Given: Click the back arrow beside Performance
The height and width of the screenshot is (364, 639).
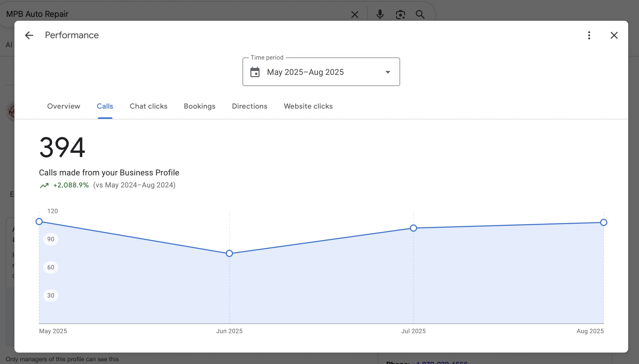Looking at the screenshot, I should pyautogui.click(x=29, y=35).
